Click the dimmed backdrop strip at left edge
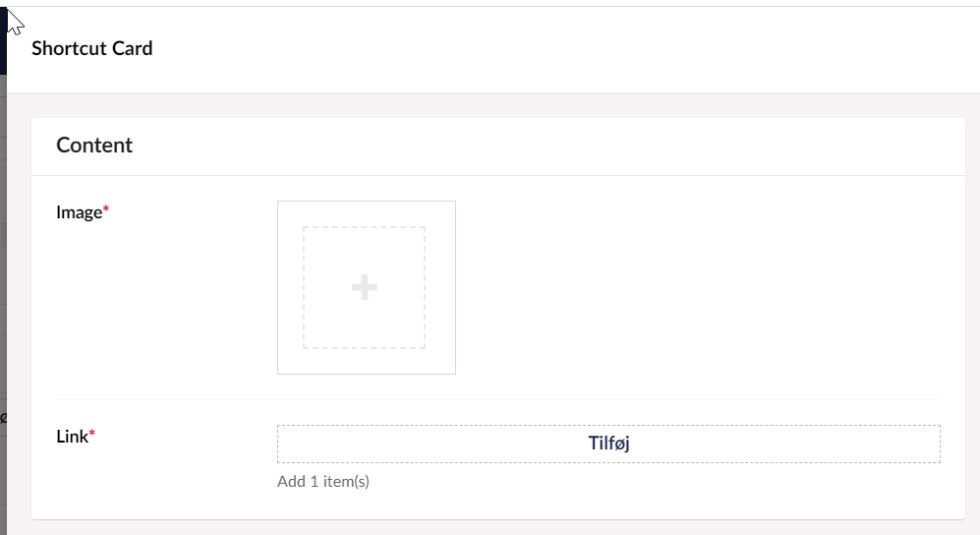 (3, 246)
